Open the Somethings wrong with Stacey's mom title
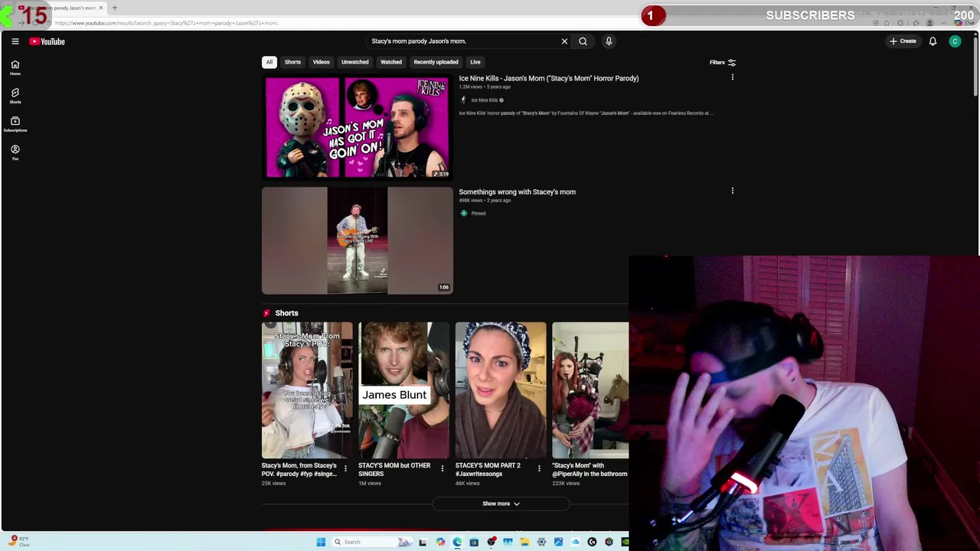 [x=517, y=192]
